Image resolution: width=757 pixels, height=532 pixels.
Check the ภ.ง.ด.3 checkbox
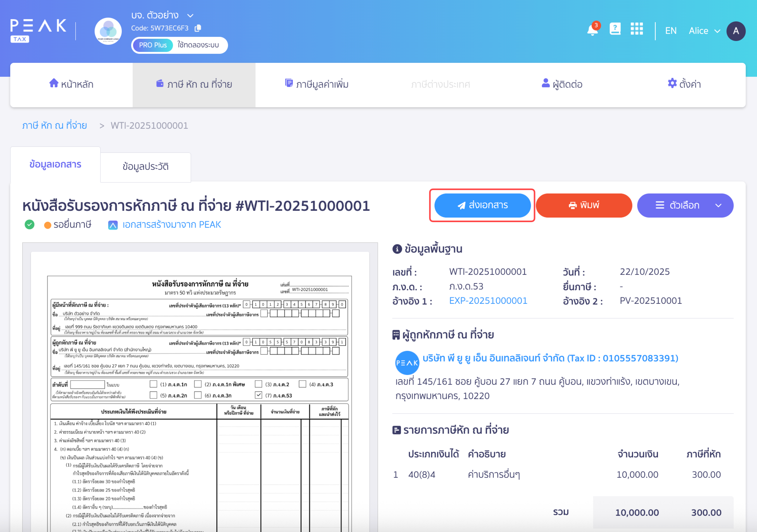click(x=303, y=384)
